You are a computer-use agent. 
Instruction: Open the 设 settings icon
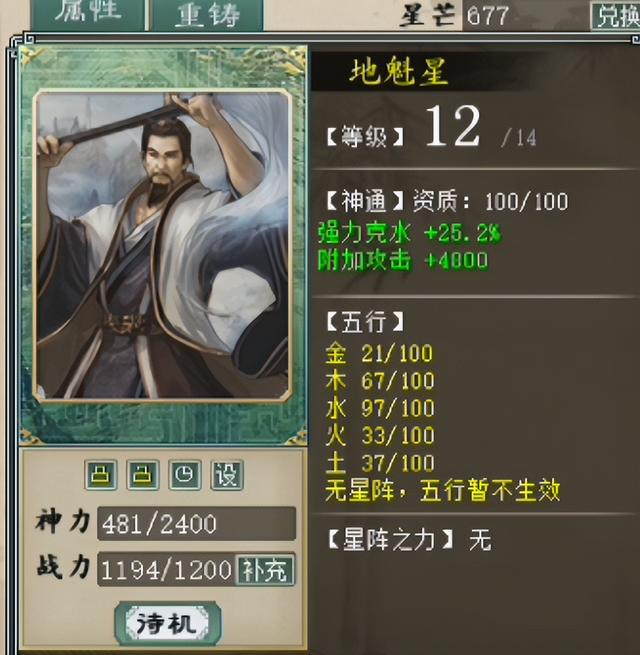pyautogui.click(x=227, y=475)
